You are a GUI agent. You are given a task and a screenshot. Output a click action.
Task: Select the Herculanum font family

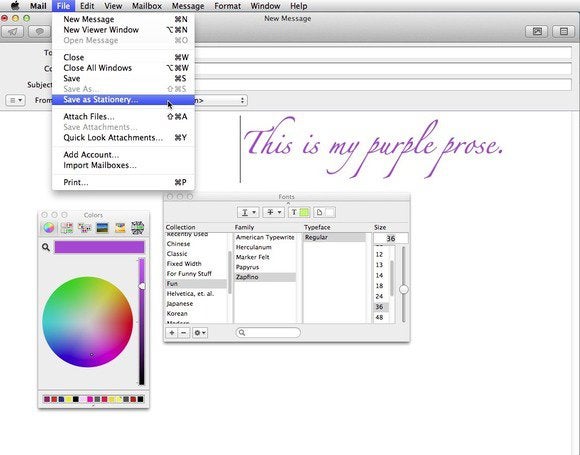265,247
